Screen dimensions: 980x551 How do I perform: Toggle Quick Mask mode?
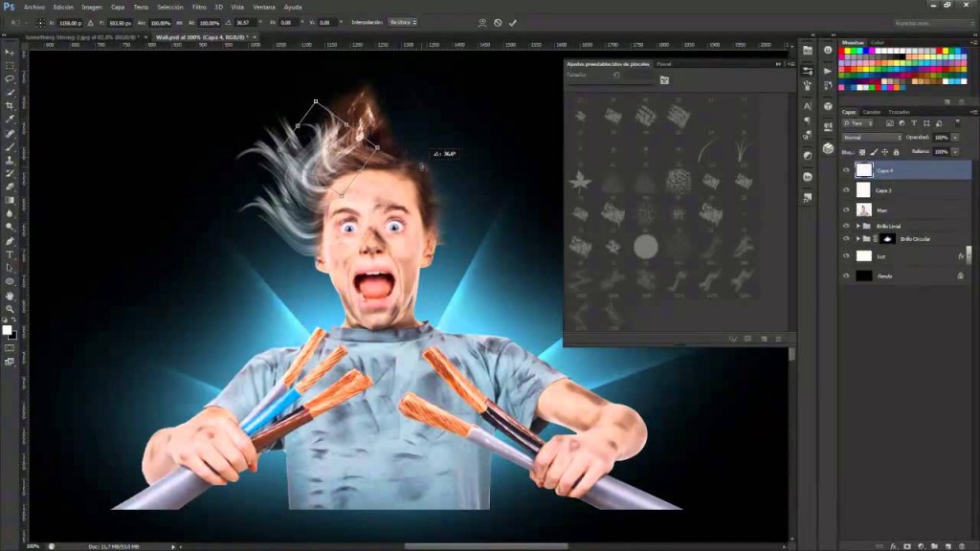(10, 348)
